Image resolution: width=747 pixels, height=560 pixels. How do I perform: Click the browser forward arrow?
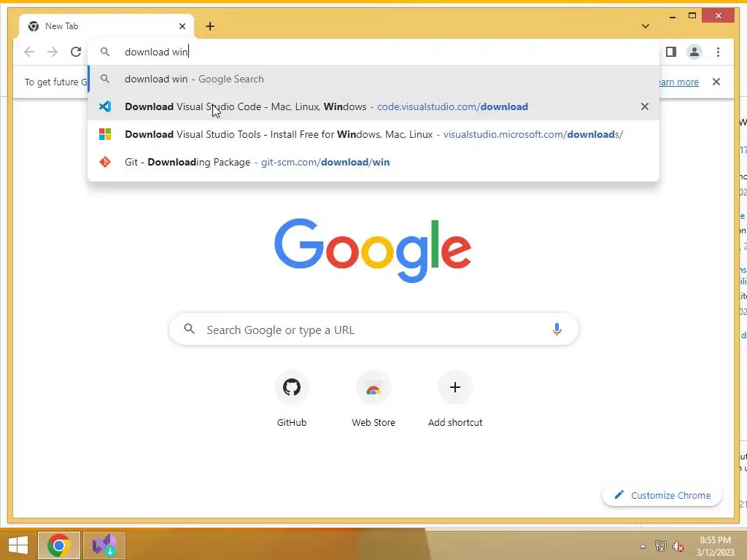pyautogui.click(x=53, y=52)
